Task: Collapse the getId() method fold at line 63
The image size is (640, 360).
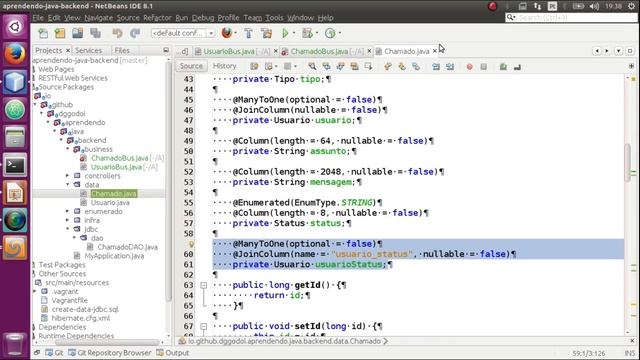Action: coord(203,285)
